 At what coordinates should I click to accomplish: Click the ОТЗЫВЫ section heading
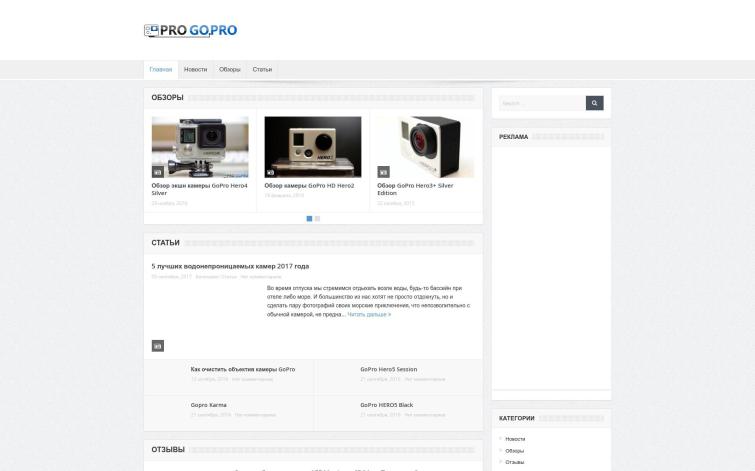(x=168, y=450)
